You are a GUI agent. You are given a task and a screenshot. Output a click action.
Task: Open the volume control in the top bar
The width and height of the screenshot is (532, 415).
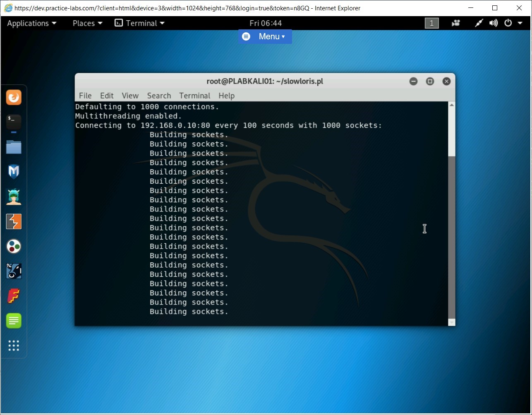493,23
